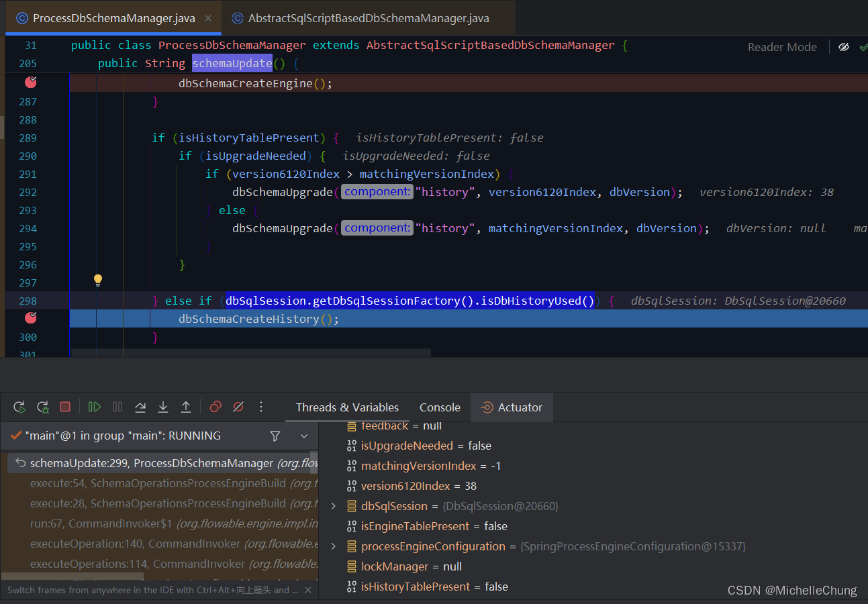Click the lockManager object icon
Viewport: 868px width, 604px height.
click(x=351, y=566)
